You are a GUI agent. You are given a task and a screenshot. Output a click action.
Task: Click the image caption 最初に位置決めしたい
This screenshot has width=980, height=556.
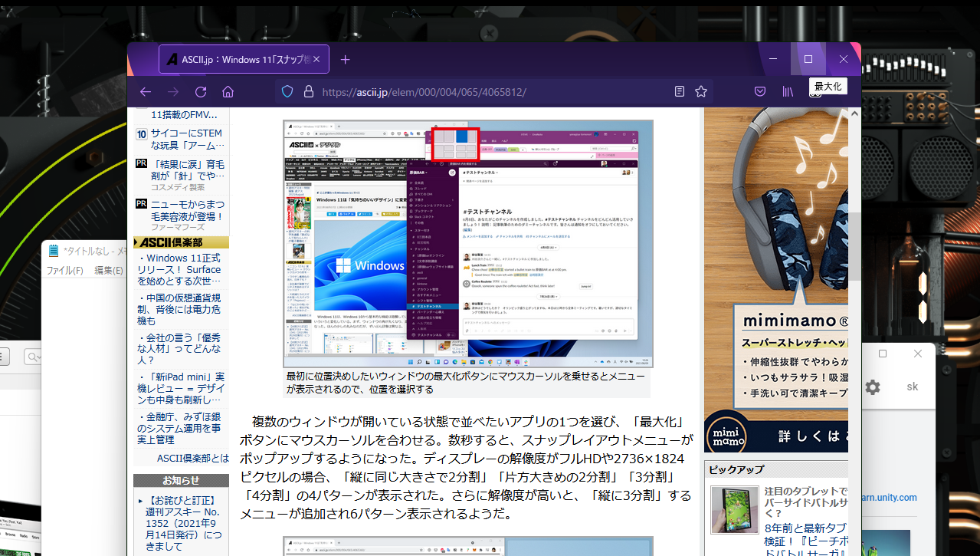pyautogui.click(x=465, y=383)
